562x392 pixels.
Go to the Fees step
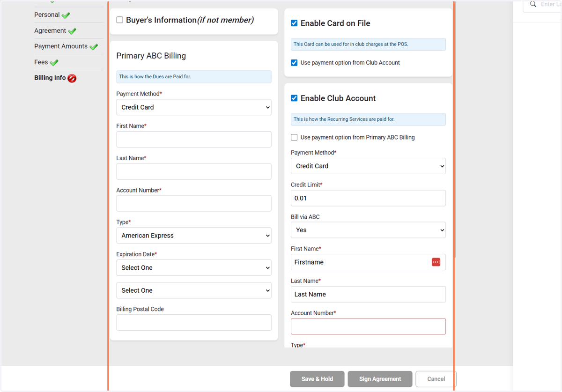tap(41, 62)
